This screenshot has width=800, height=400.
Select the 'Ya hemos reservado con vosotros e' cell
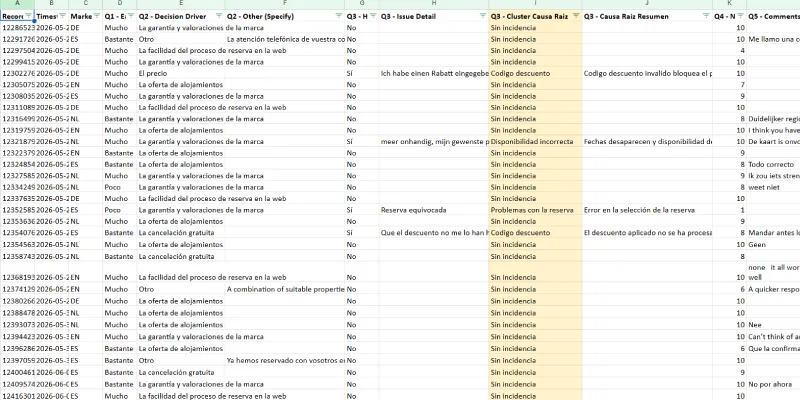click(x=285, y=361)
